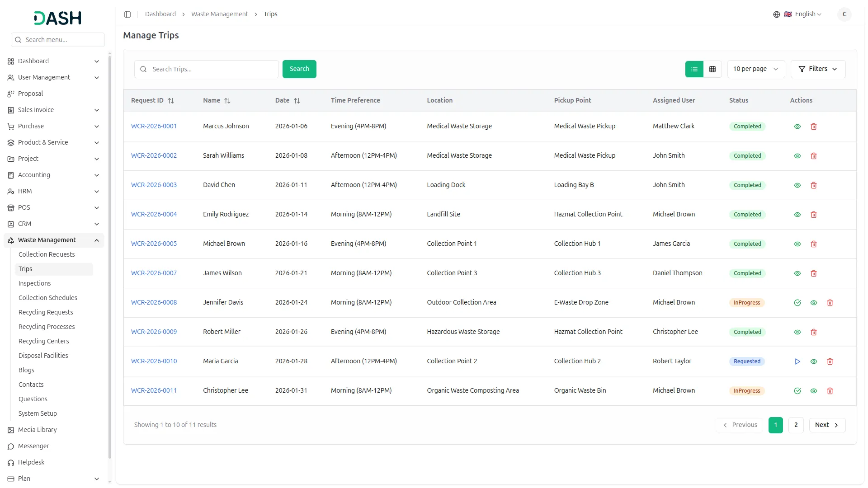Sort table by Date column arrows
868x488 pixels.
click(x=297, y=101)
